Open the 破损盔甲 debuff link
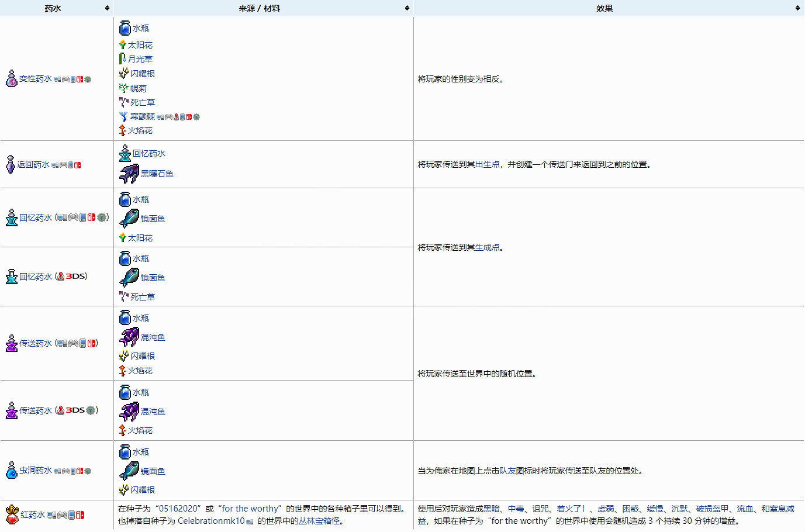805x532 pixels. pos(712,509)
